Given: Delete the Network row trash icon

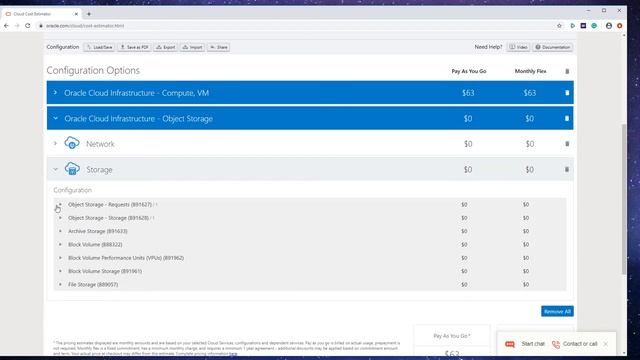Looking at the screenshot, I should coord(567,144).
